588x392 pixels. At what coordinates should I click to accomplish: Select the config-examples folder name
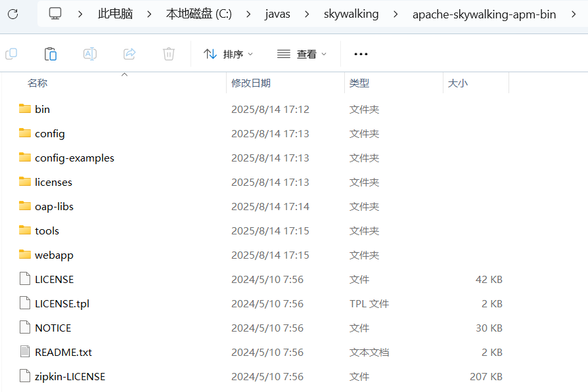[74, 158]
